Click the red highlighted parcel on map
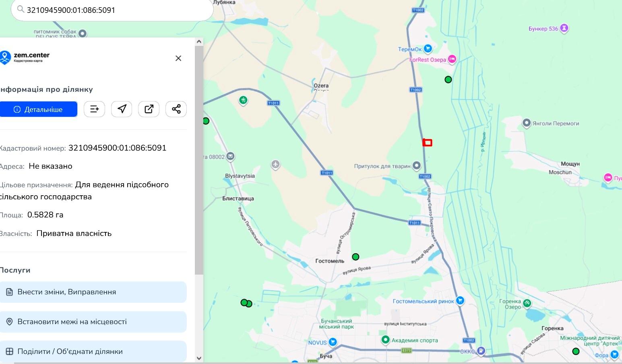The height and width of the screenshot is (364, 622). click(427, 142)
